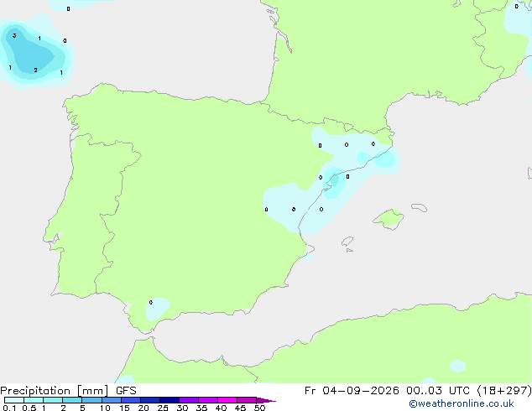532x411 pixels.
Task: Pick the 40–45 mm magenta legend swatch
Action: point(227,400)
